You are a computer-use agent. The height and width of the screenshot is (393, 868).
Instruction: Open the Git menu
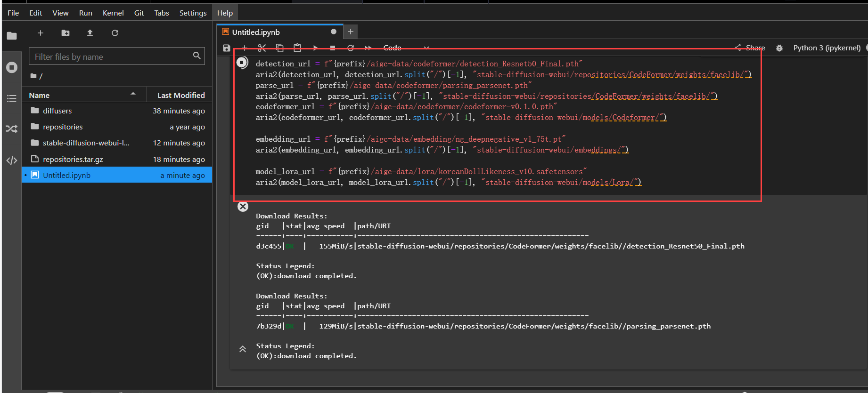pos(139,13)
